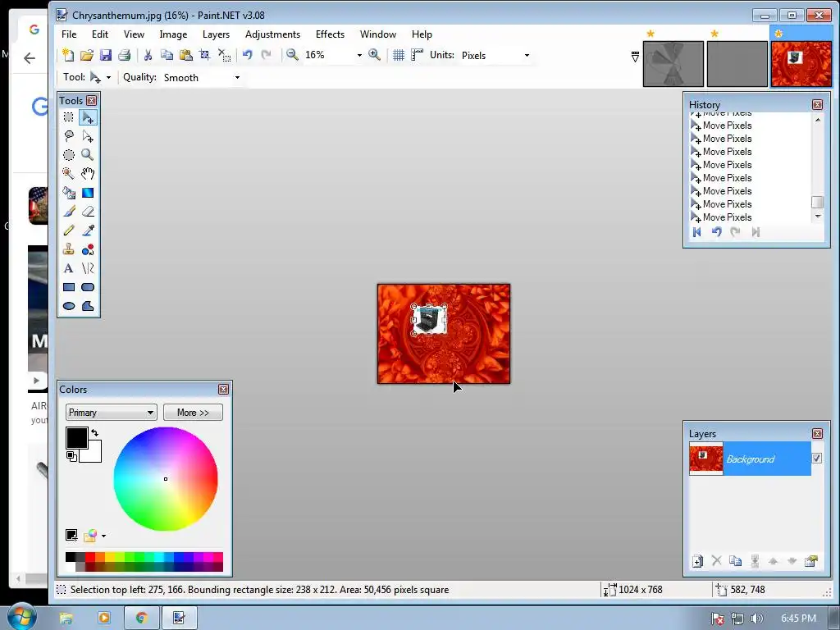Open the Adjustments menu
The height and width of the screenshot is (630, 840).
coord(272,34)
